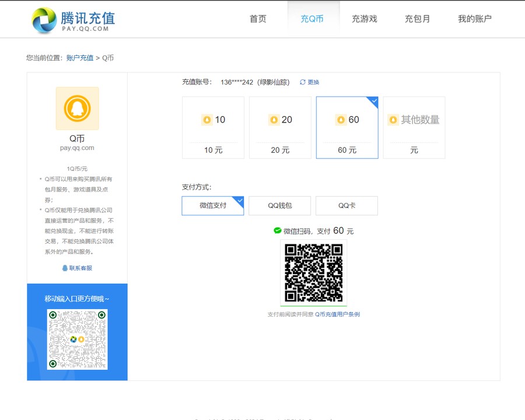The width and height of the screenshot is (525, 420).
Task: Go to the 充包月 tab
Action: 417,19
